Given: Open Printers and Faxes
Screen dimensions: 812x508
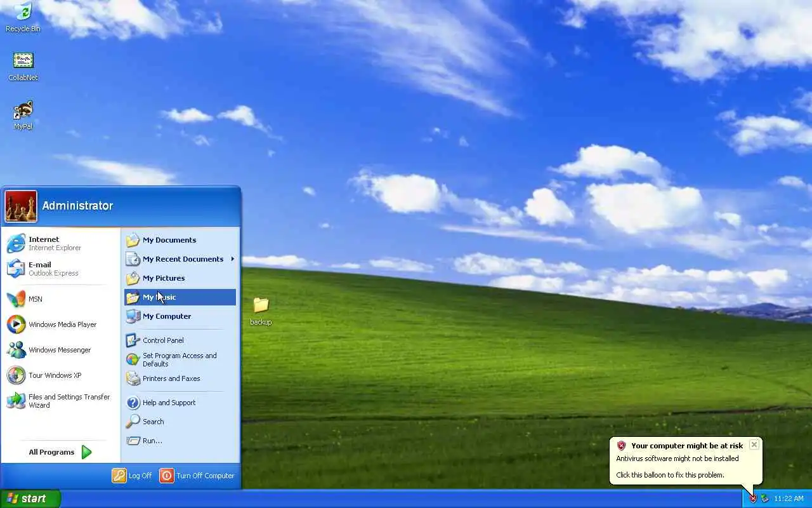Looking at the screenshot, I should click(x=180, y=378).
